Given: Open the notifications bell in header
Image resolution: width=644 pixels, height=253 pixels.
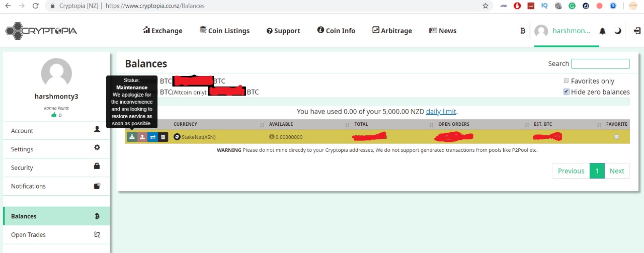Looking at the screenshot, I should point(602,31).
